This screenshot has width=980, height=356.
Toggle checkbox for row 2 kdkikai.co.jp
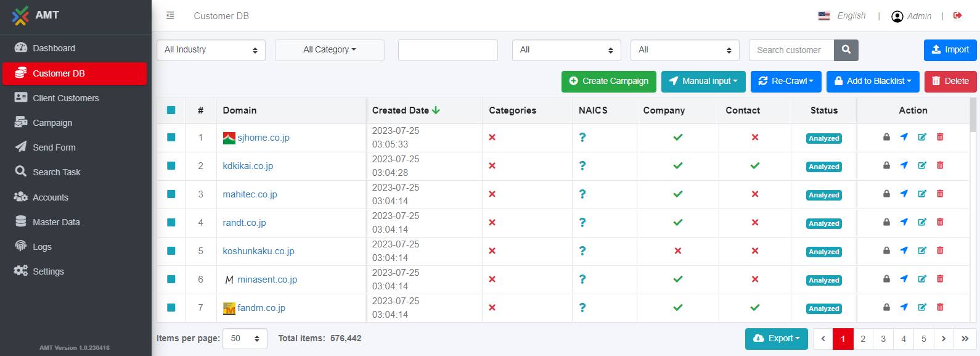click(x=171, y=166)
